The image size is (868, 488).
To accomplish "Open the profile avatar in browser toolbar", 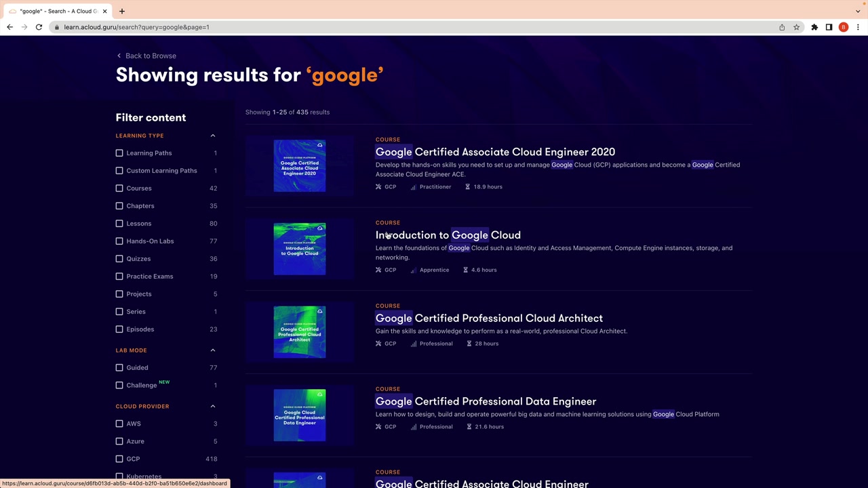I will pyautogui.click(x=844, y=27).
